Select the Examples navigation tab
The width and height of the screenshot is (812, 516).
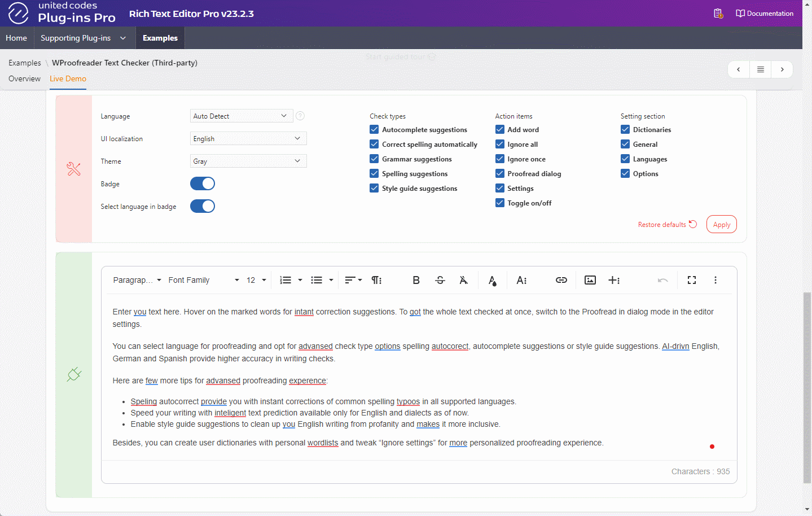(x=160, y=38)
